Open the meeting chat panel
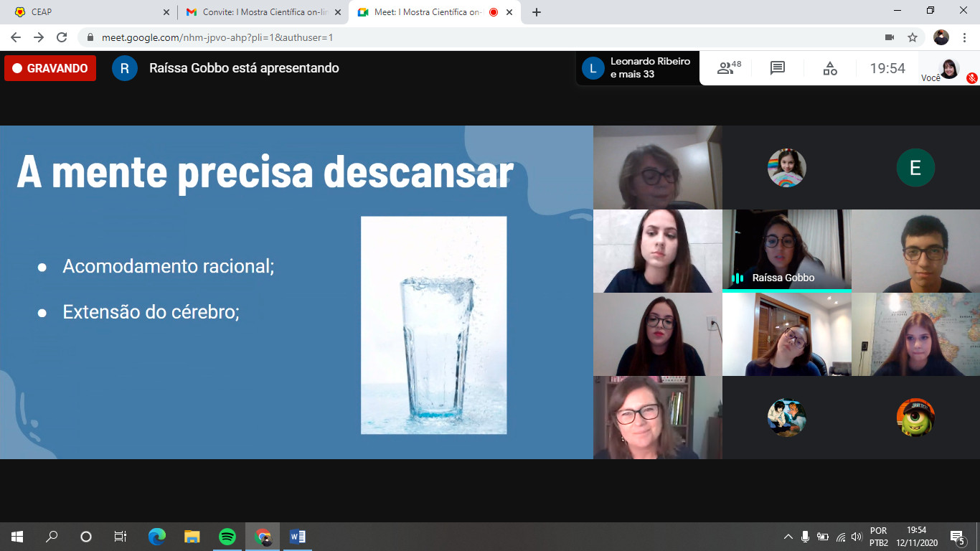Image resolution: width=980 pixels, height=551 pixels. click(778, 68)
